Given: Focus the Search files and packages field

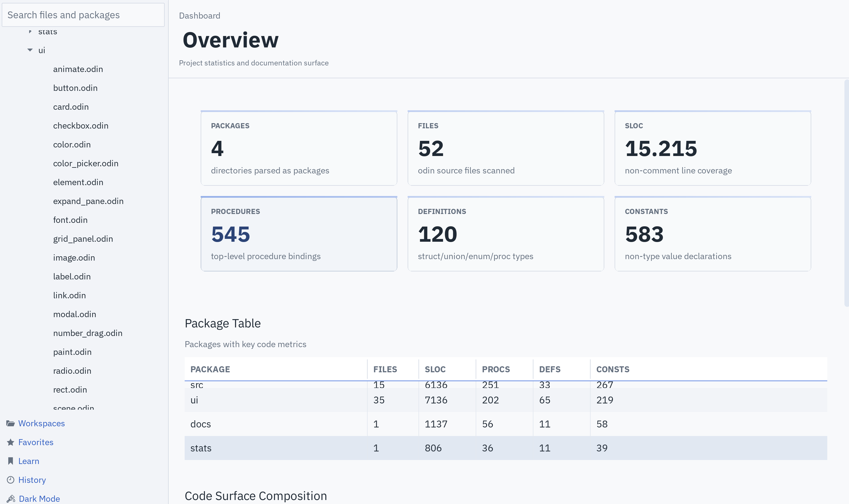Looking at the screenshot, I should (83, 15).
